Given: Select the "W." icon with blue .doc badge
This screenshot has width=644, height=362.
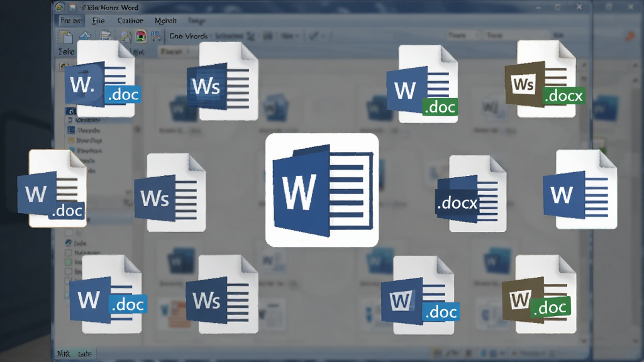Looking at the screenshot, I should coord(103,79).
